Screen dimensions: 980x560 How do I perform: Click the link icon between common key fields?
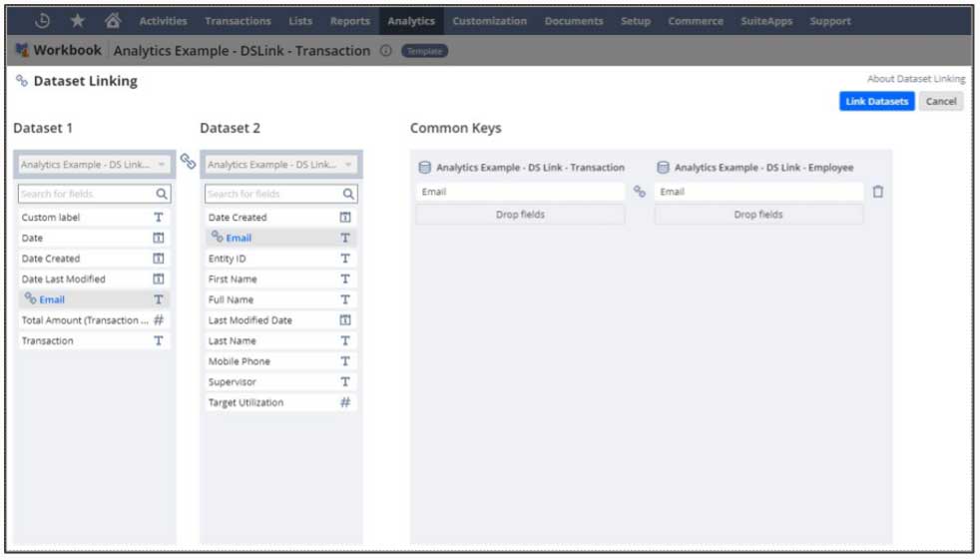(x=640, y=192)
